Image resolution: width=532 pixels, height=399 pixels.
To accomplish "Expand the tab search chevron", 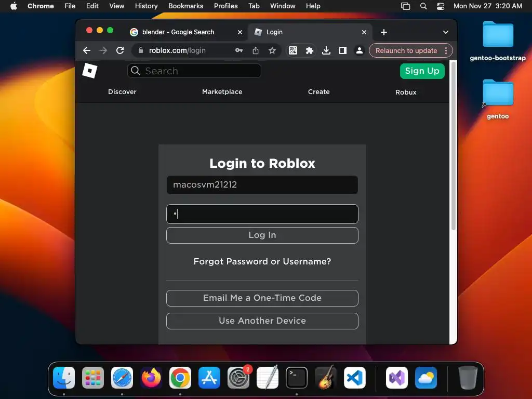I will (445, 32).
